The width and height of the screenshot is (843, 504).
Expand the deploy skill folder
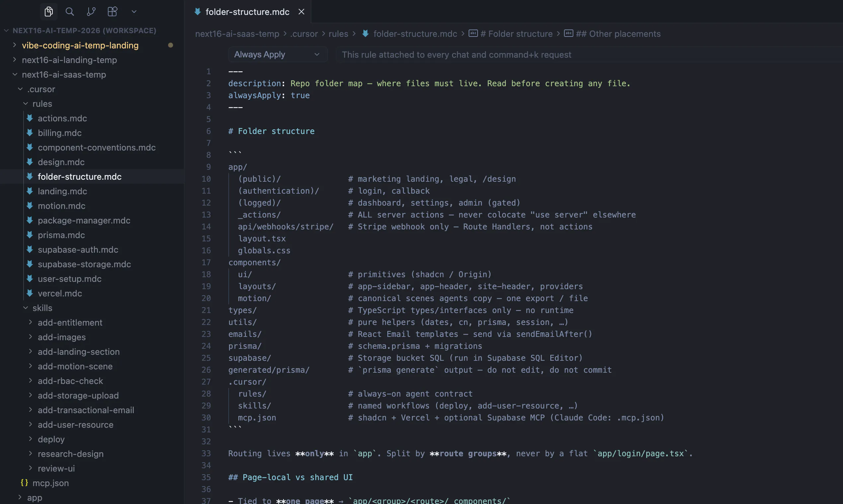51,439
